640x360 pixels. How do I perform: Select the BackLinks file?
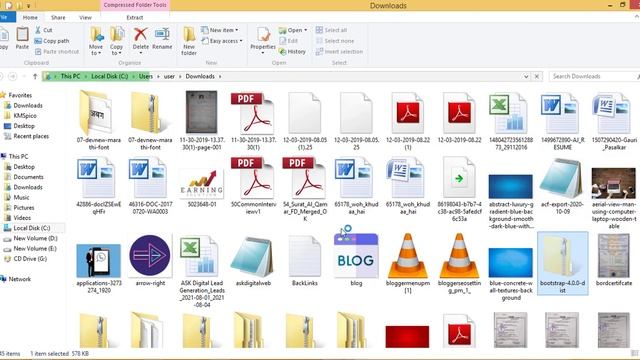(304, 260)
